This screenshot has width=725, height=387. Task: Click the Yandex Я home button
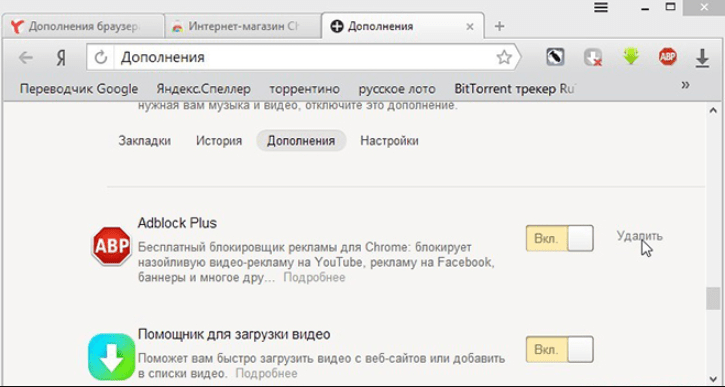point(61,58)
